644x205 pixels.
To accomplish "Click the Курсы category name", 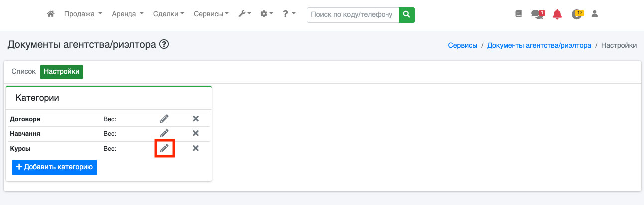I will [x=21, y=148].
